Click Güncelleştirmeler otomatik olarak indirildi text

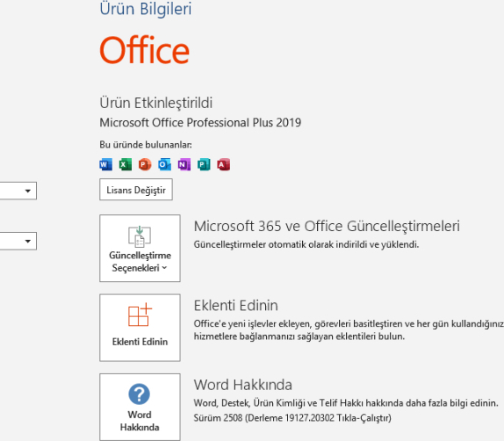(x=306, y=245)
